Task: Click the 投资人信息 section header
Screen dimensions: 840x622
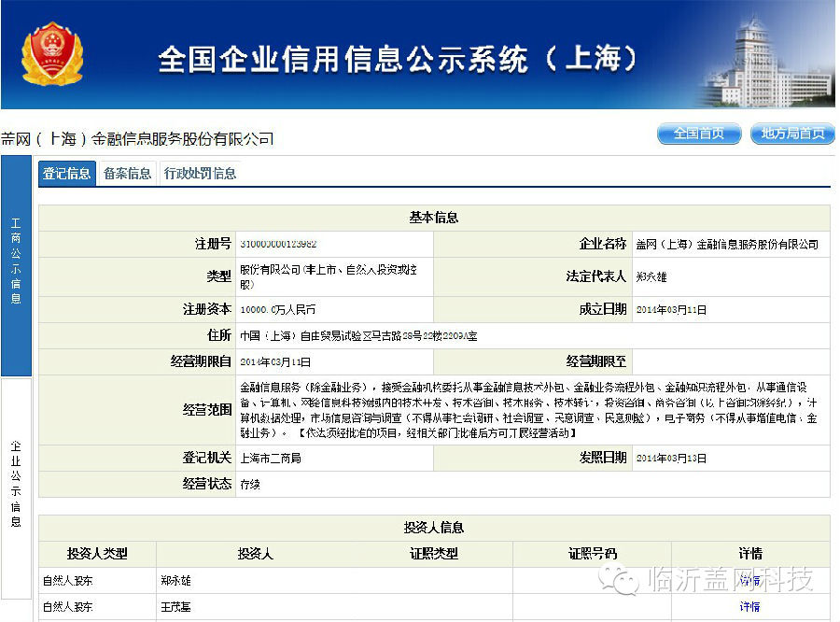Action: (434, 528)
